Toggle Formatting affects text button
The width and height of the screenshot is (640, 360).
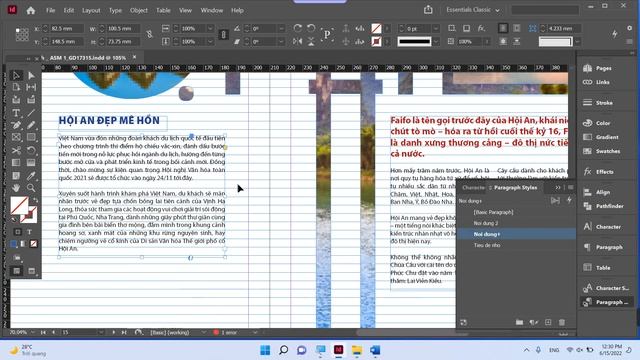click(x=29, y=232)
